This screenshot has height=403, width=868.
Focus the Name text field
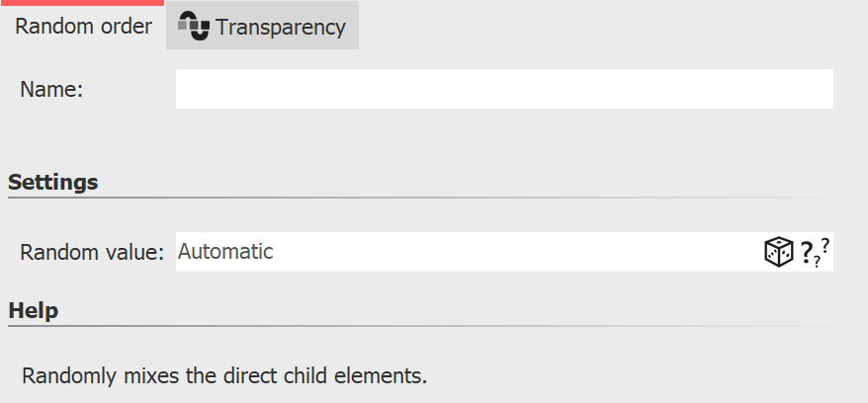pos(504,89)
